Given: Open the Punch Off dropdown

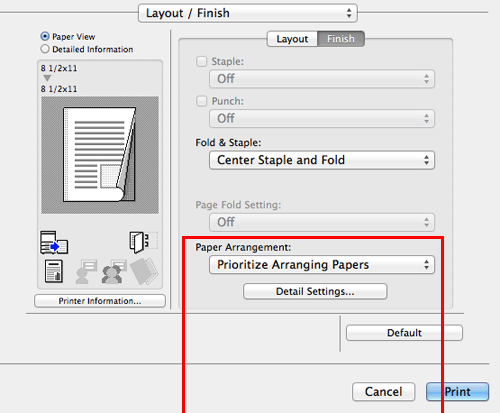Looking at the screenshot, I should point(322,119).
